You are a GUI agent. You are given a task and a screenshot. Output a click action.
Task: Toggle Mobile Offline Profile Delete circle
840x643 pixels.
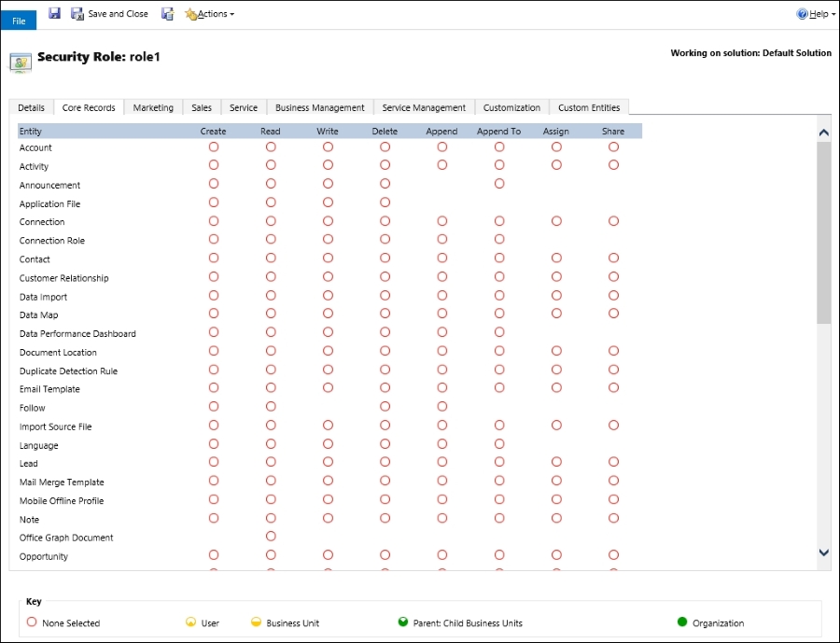point(385,499)
